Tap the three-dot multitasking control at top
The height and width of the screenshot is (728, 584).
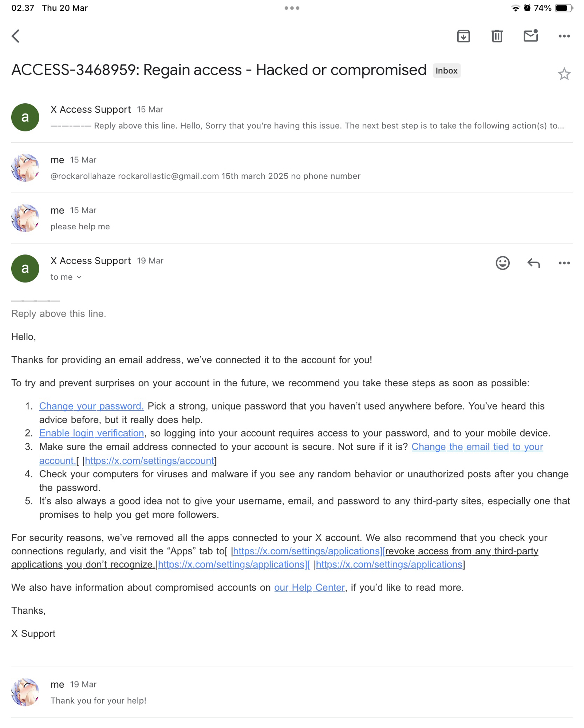[292, 8]
